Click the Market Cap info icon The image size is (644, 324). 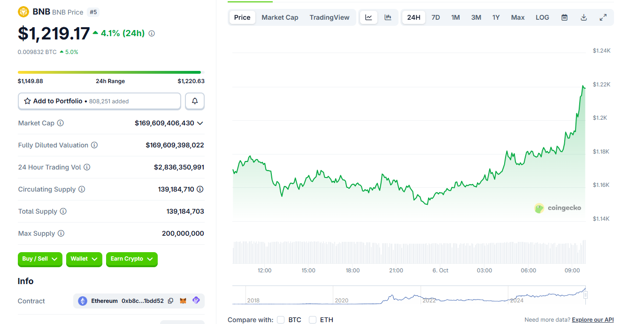point(61,123)
